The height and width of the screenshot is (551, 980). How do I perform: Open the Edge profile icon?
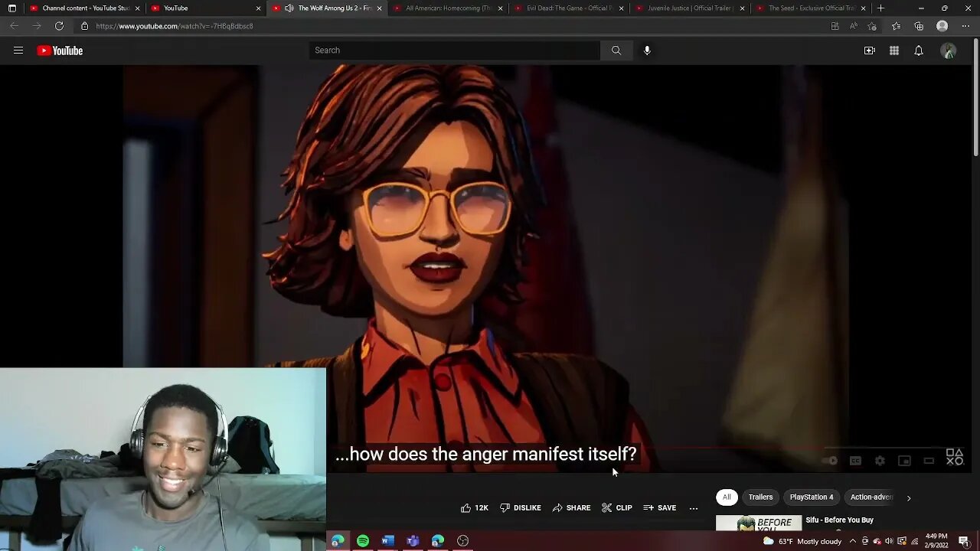coord(942,26)
